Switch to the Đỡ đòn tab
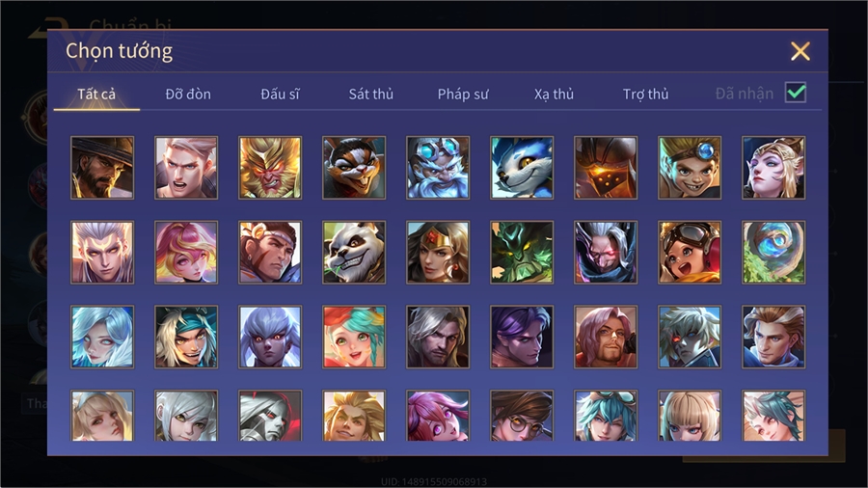The width and height of the screenshot is (868, 488). 188,95
